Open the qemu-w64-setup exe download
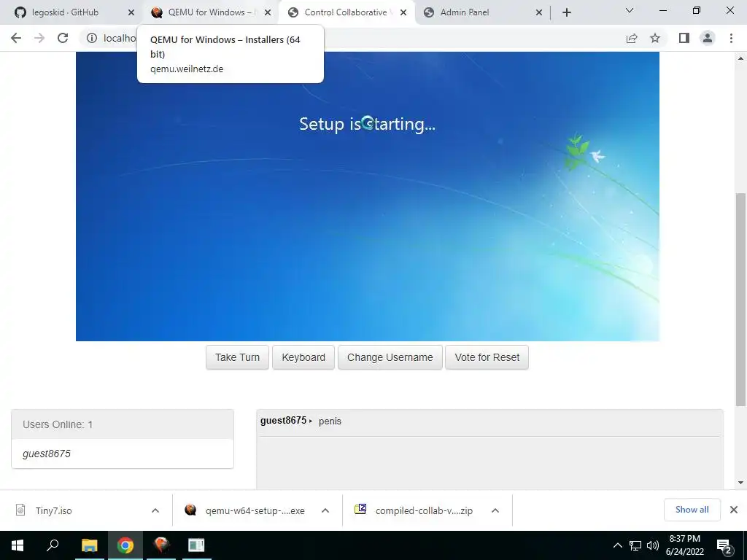Image resolution: width=747 pixels, height=560 pixels. click(255, 510)
